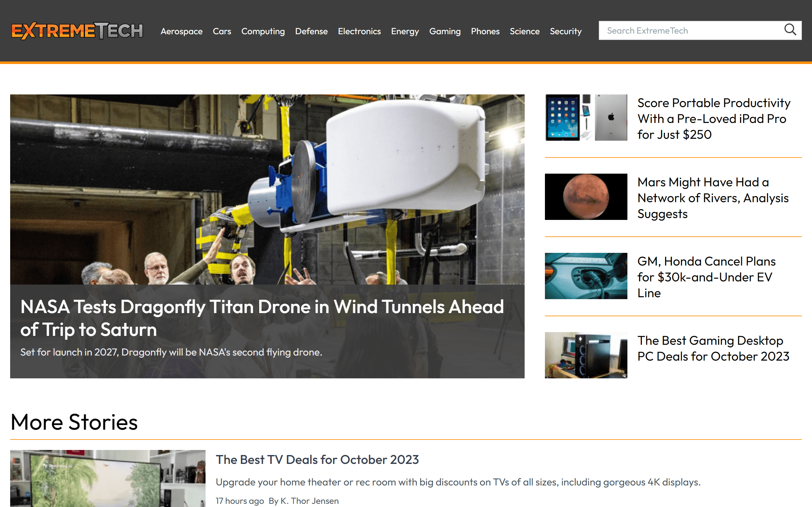Viewport: 812px width, 507px height.
Task: Select the Computing nav item
Action: tap(263, 31)
